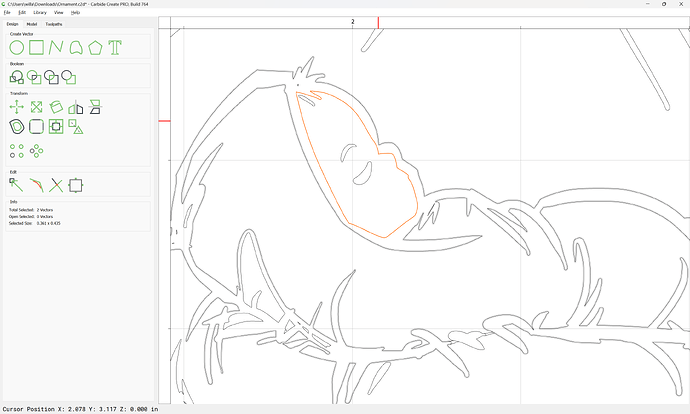Click the 'Selected Size: 0.361 x 0.435' text
The width and height of the screenshot is (690, 414).
point(34,223)
